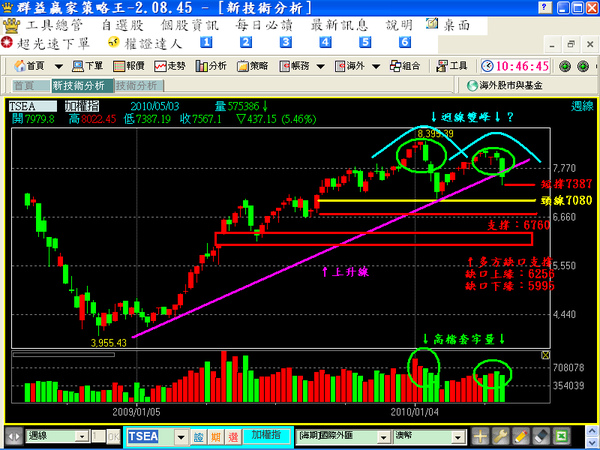Screen dimensions: 600x450
Task: Switch to 首頁 tab
Action: point(31,86)
